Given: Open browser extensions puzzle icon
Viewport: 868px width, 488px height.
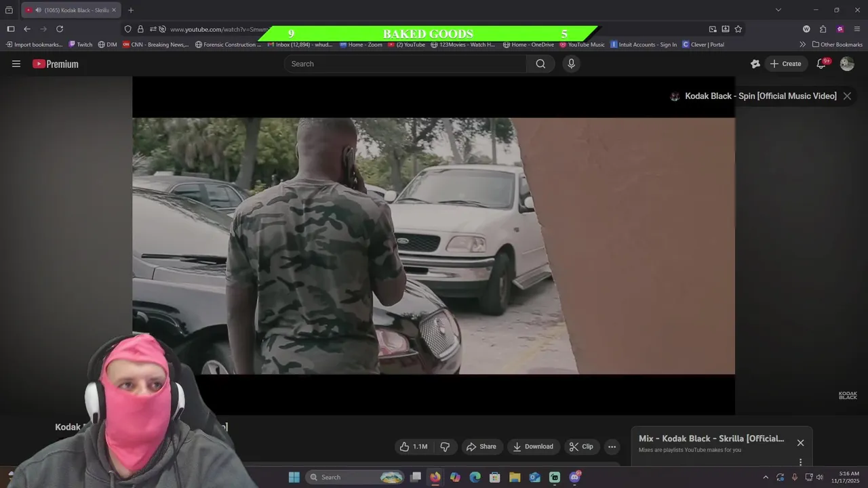Looking at the screenshot, I should click(x=823, y=29).
